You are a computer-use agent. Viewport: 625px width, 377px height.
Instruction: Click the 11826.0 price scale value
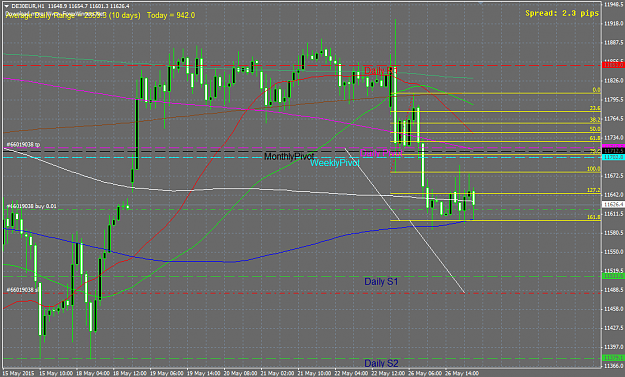[x=614, y=81]
